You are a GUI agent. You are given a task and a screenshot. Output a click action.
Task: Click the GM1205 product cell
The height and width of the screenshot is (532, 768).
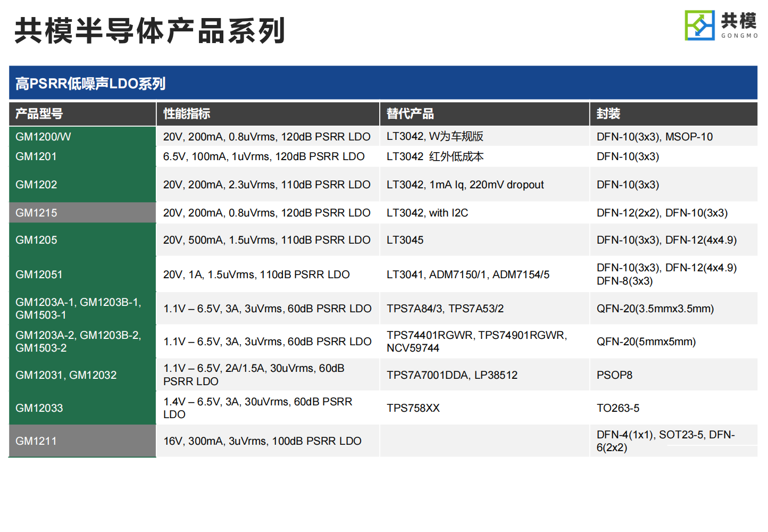pos(36,240)
